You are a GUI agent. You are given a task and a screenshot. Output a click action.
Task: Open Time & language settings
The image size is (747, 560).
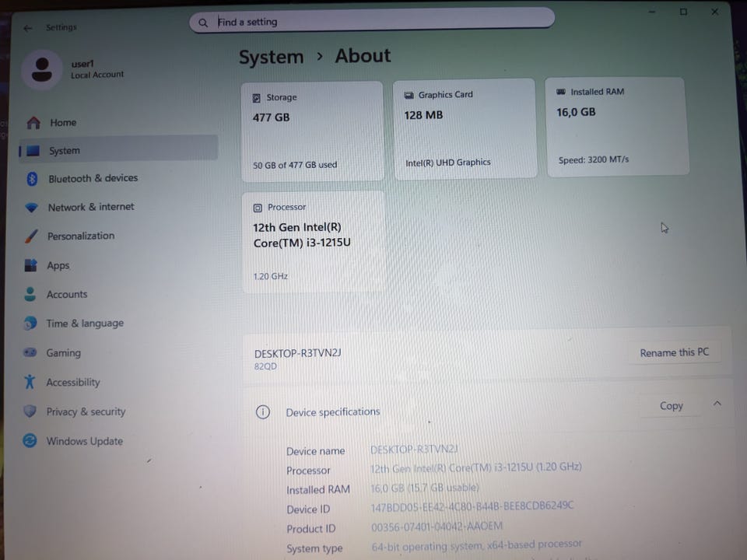click(118, 324)
